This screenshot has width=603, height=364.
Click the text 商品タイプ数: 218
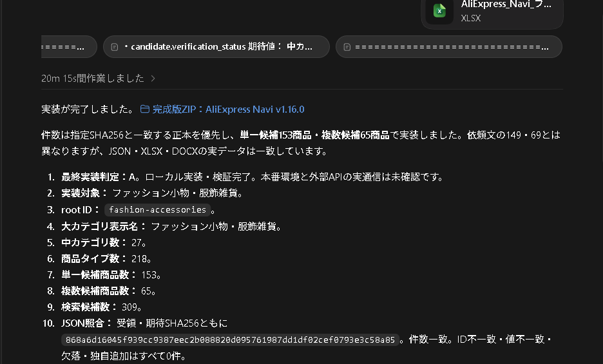[106, 258]
